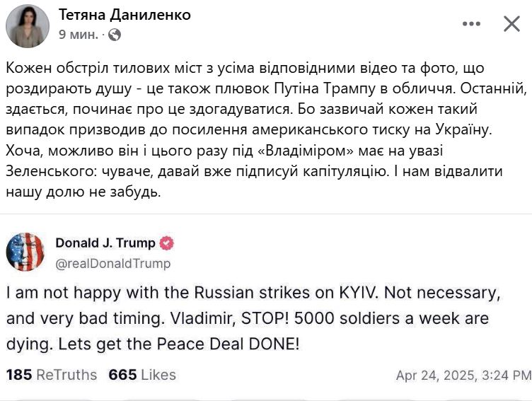The height and width of the screenshot is (401, 532).
Task: Click Trump's flag-painted avatar
Action: click(25, 252)
